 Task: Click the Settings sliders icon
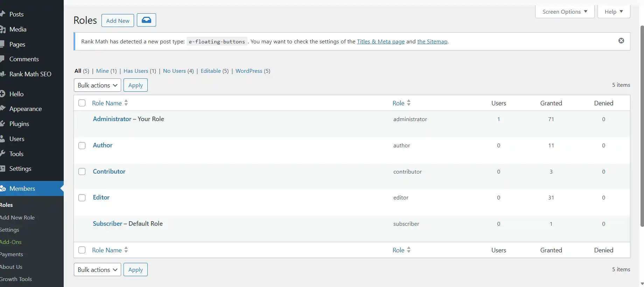[x=2, y=169]
